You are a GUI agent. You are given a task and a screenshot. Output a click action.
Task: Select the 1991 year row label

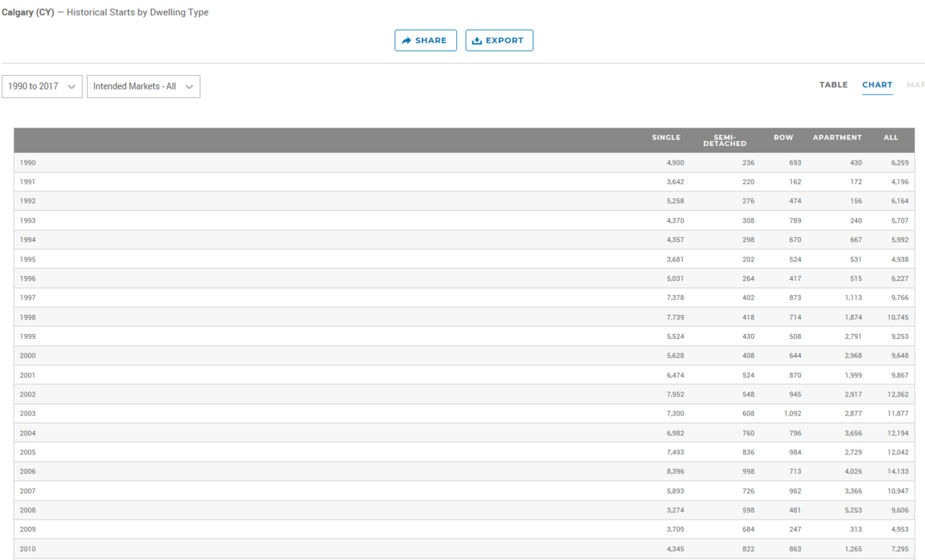27,182
